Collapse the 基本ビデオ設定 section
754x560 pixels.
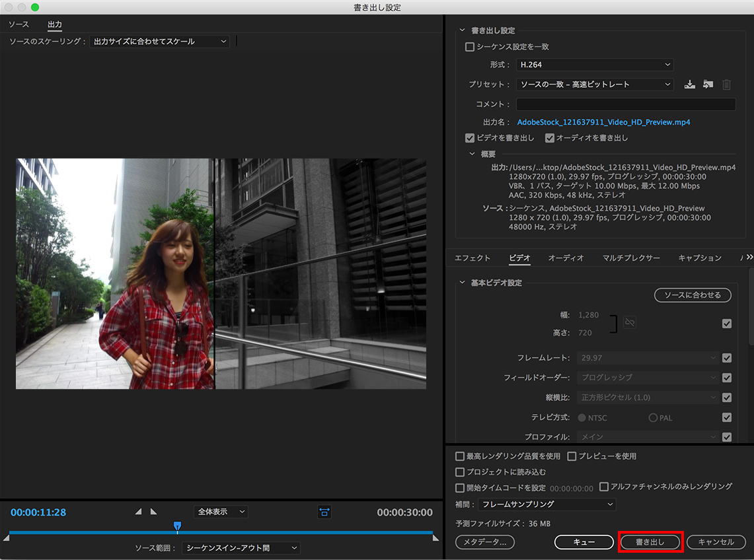462,282
